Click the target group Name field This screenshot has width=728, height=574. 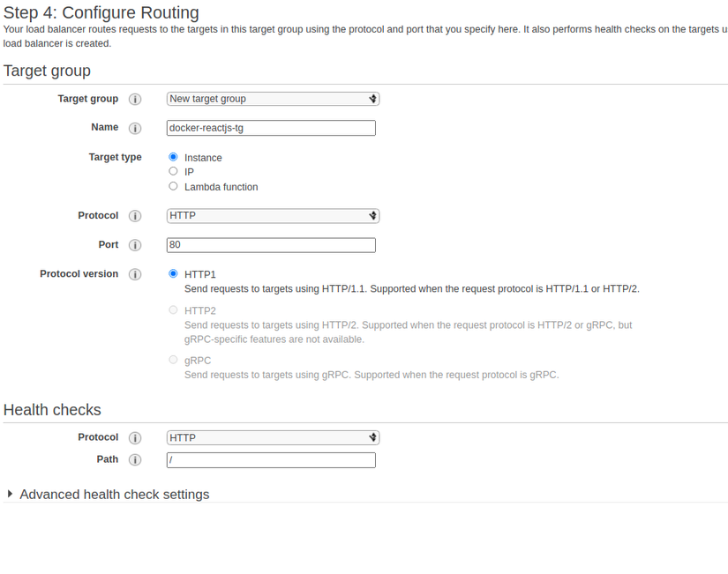(271, 128)
